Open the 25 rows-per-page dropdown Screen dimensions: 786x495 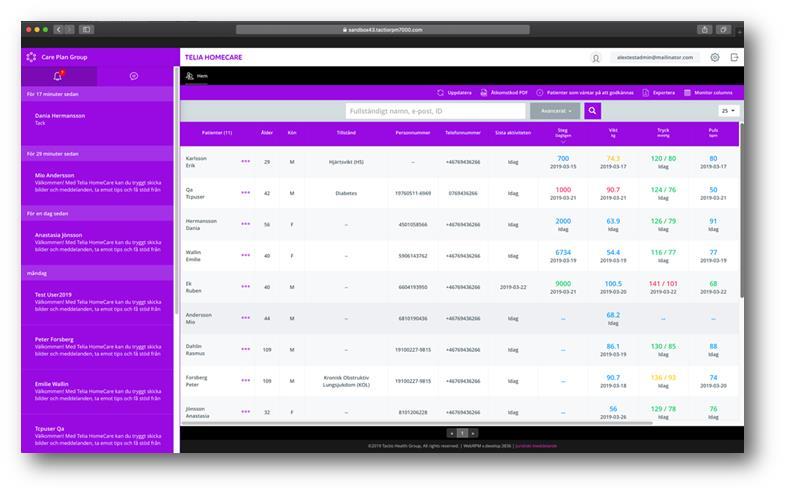728,111
